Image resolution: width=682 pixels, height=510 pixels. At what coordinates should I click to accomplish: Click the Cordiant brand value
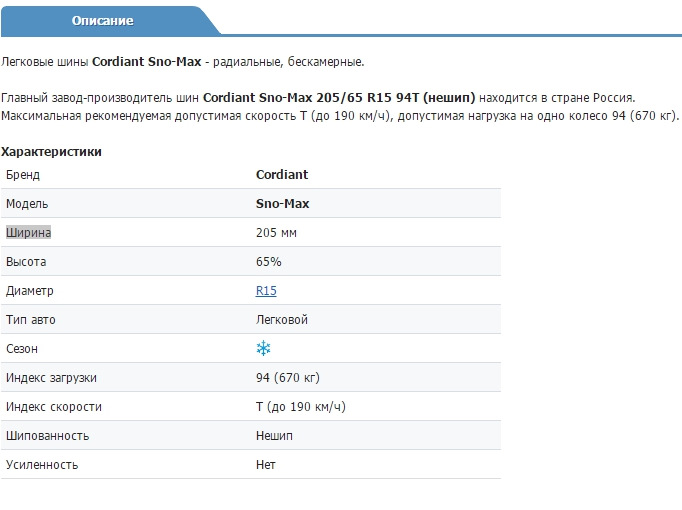click(x=282, y=175)
